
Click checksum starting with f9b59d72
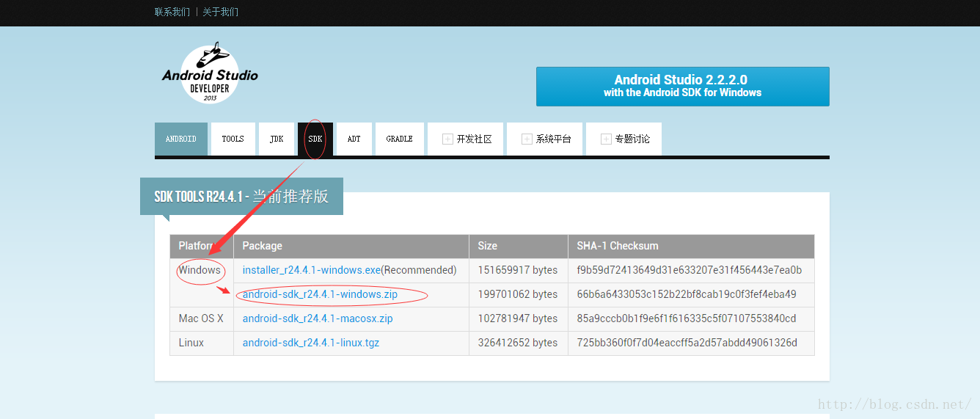coord(691,270)
